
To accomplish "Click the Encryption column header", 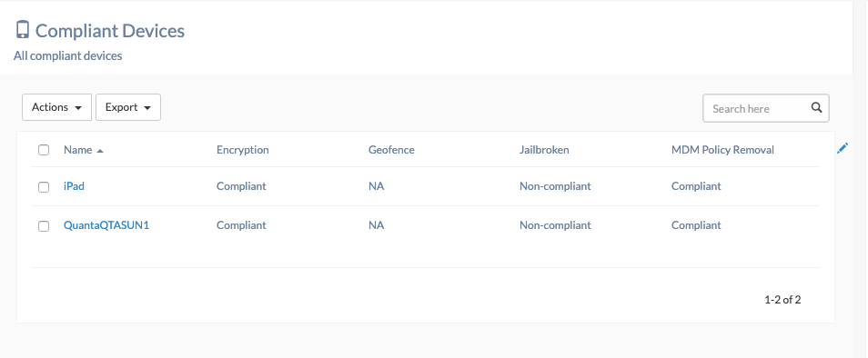I will (242, 150).
